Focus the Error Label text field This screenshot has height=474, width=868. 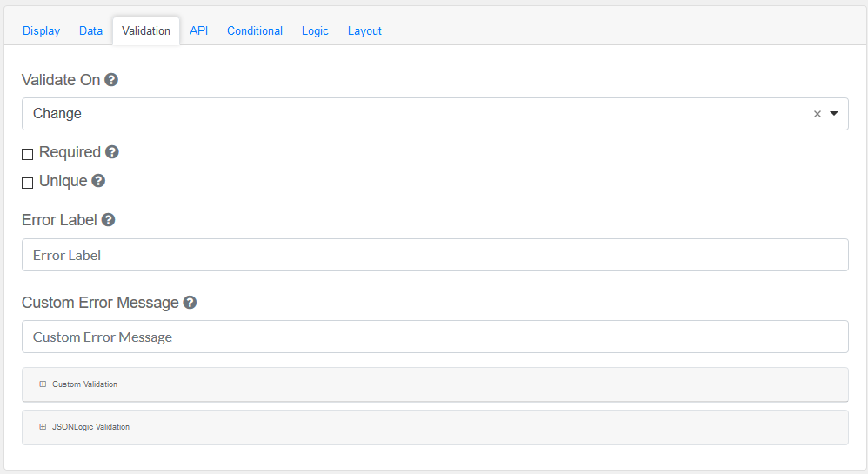(435, 255)
